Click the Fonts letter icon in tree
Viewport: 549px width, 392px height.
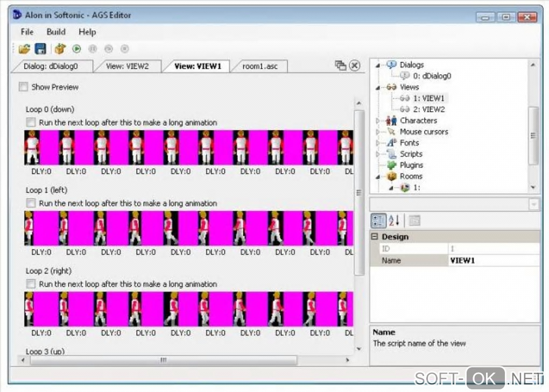(x=391, y=142)
